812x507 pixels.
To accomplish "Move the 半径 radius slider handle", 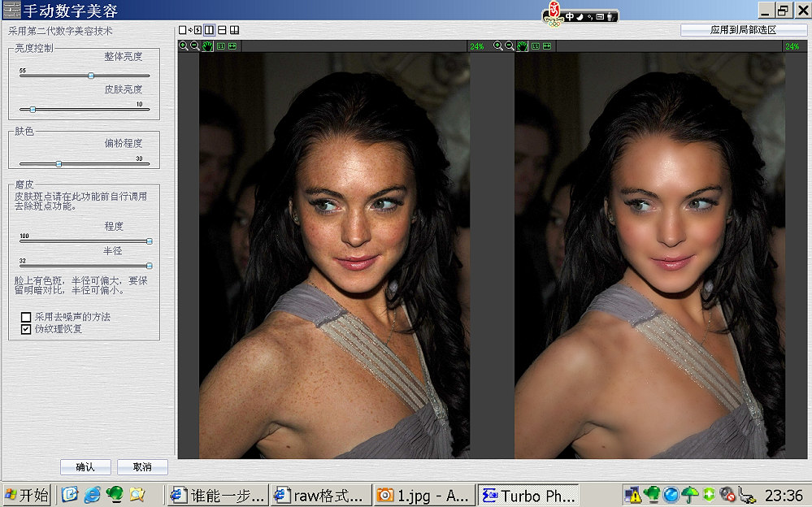I will pos(149,266).
